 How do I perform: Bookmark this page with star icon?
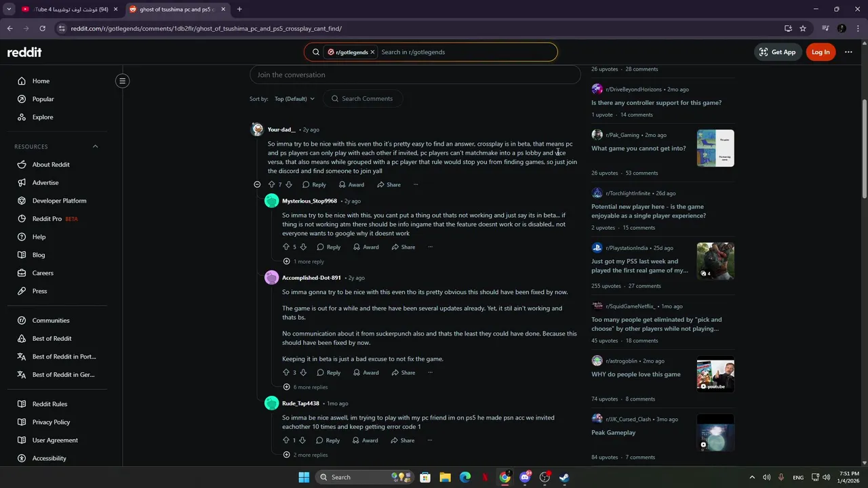tap(803, 28)
